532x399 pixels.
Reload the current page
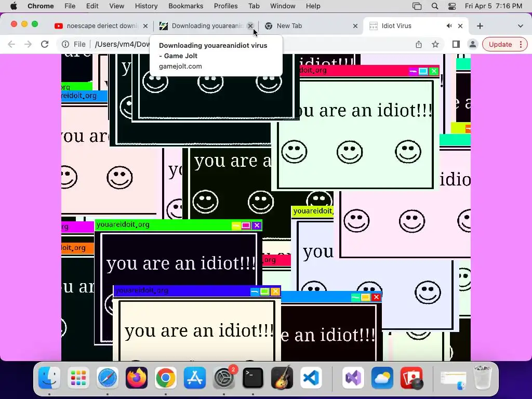click(x=45, y=44)
